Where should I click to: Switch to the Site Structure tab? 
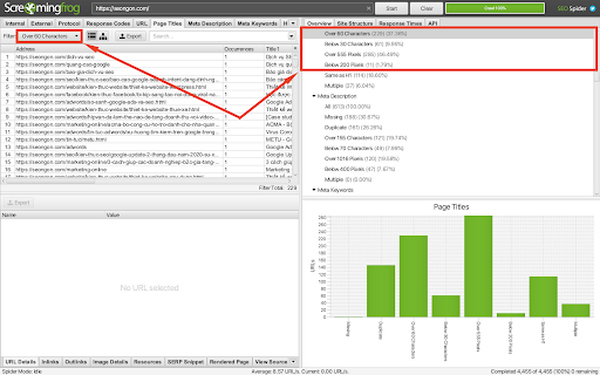click(355, 23)
